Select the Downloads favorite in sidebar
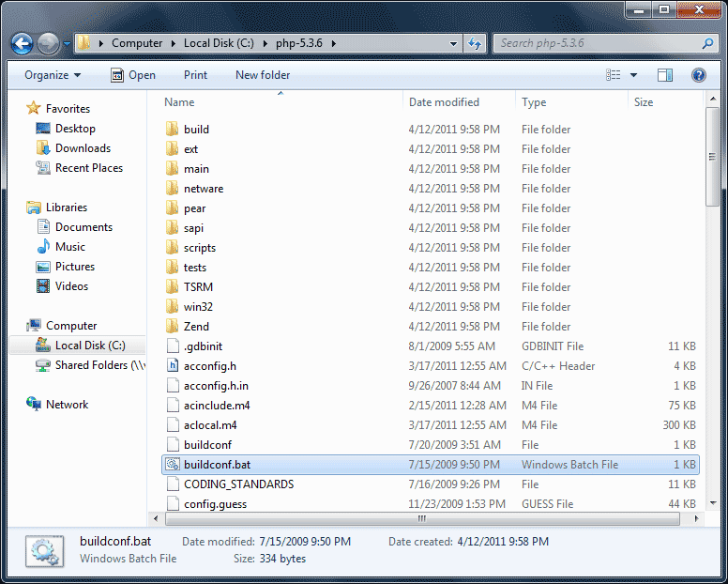The height and width of the screenshot is (584, 728). click(83, 148)
